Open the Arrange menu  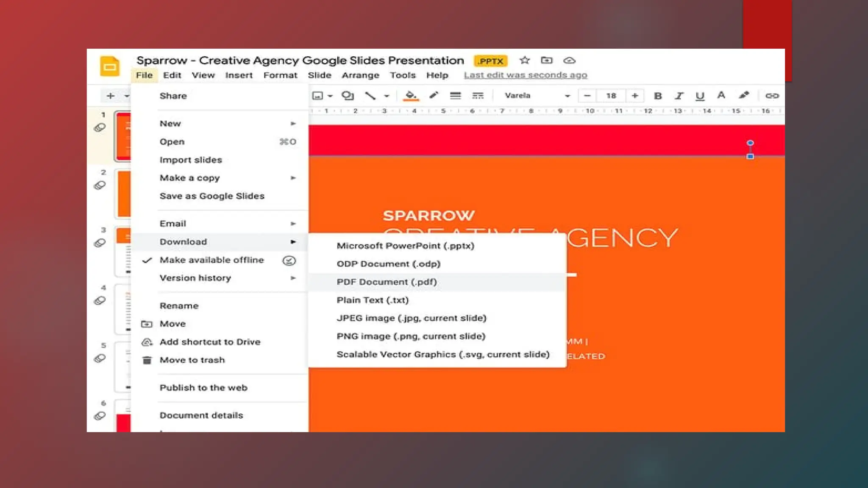360,75
